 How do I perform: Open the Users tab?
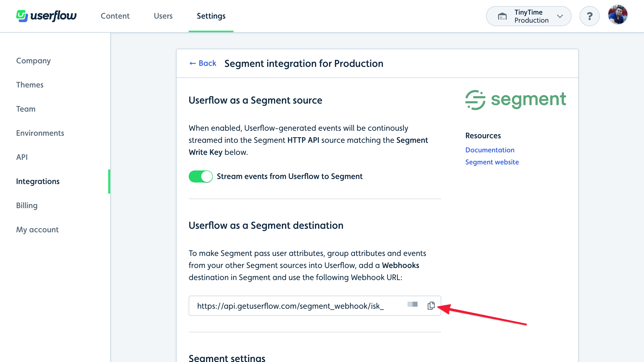pyautogui.click(x=163, y=16)
